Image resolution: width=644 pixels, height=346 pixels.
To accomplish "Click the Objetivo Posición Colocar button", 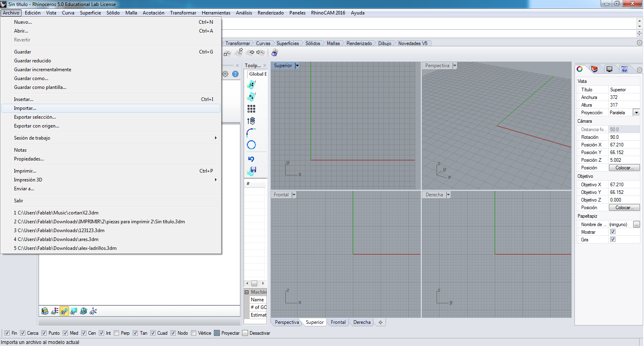I will tap(624, 208).
